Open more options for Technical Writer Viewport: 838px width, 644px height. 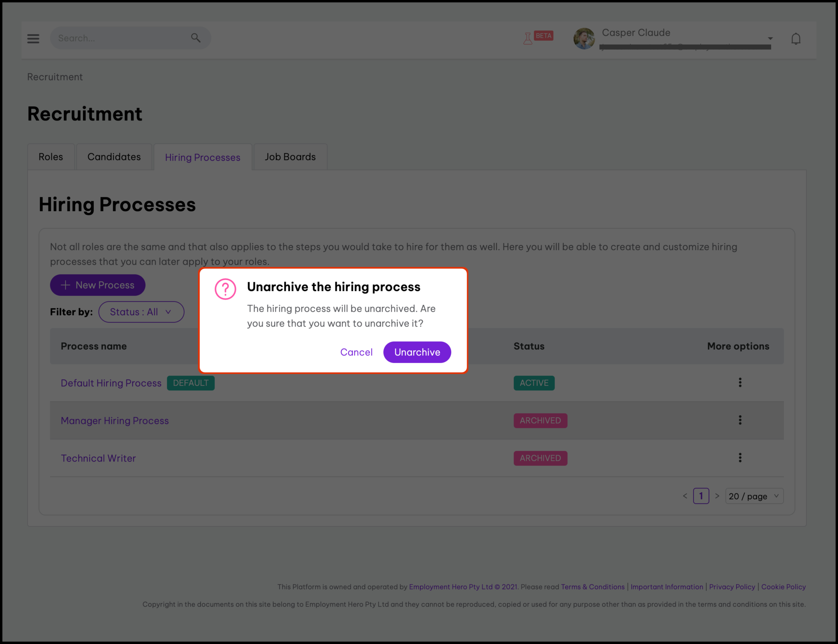pyautogui.click(x=740, y=458)
